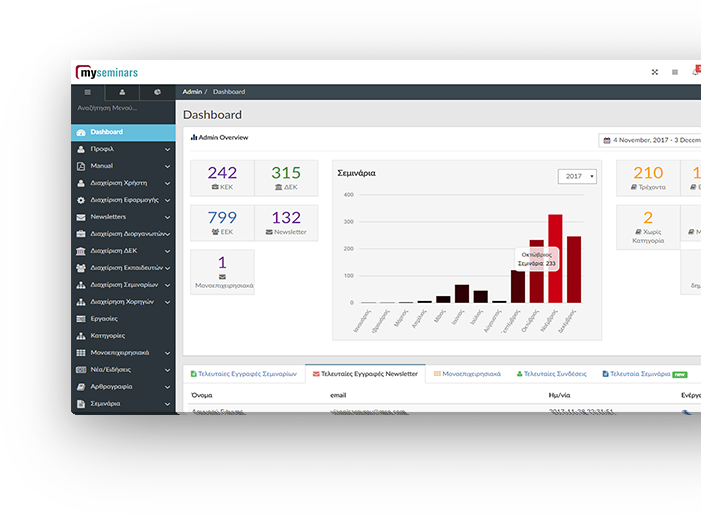Select the hamburger menu sidebar tab

tap(88, 92)
